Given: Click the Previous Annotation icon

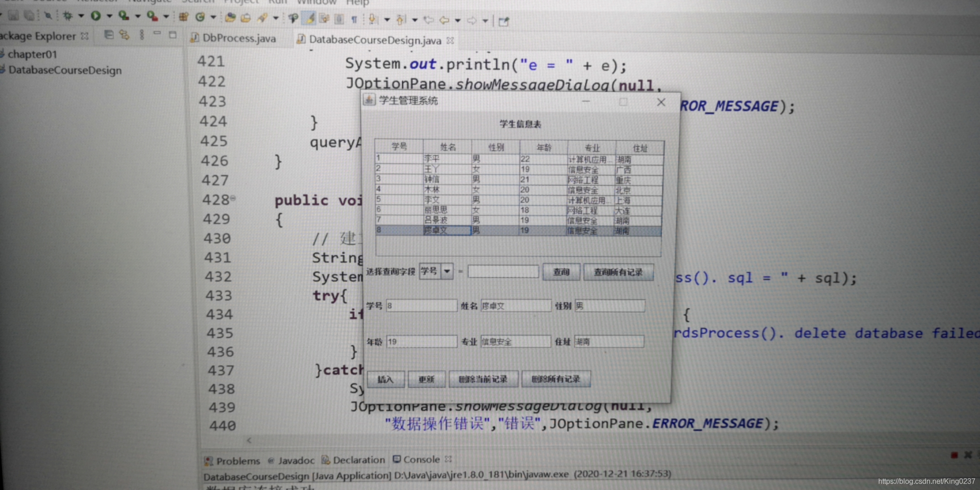Looking at the screenshot, I should click(400, 20).
